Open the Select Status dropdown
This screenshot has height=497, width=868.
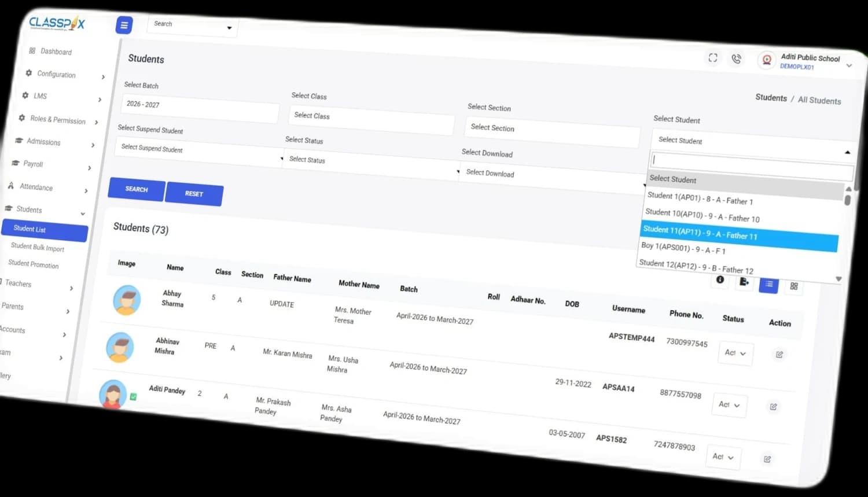(x=372, y=164)
